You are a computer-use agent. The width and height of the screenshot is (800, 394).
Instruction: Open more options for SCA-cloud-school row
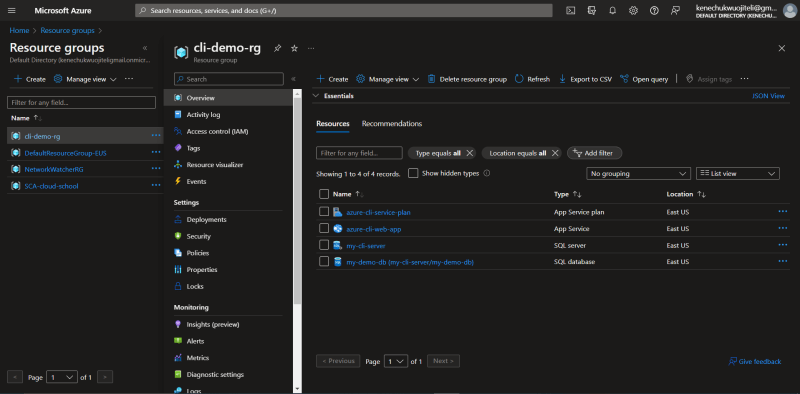point(156,185)
